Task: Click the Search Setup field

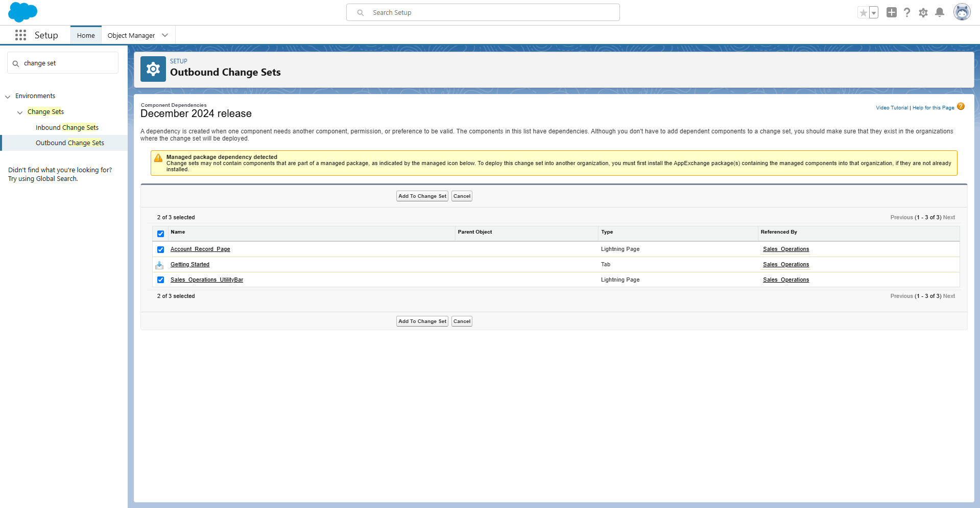Action: pos(483,12)
